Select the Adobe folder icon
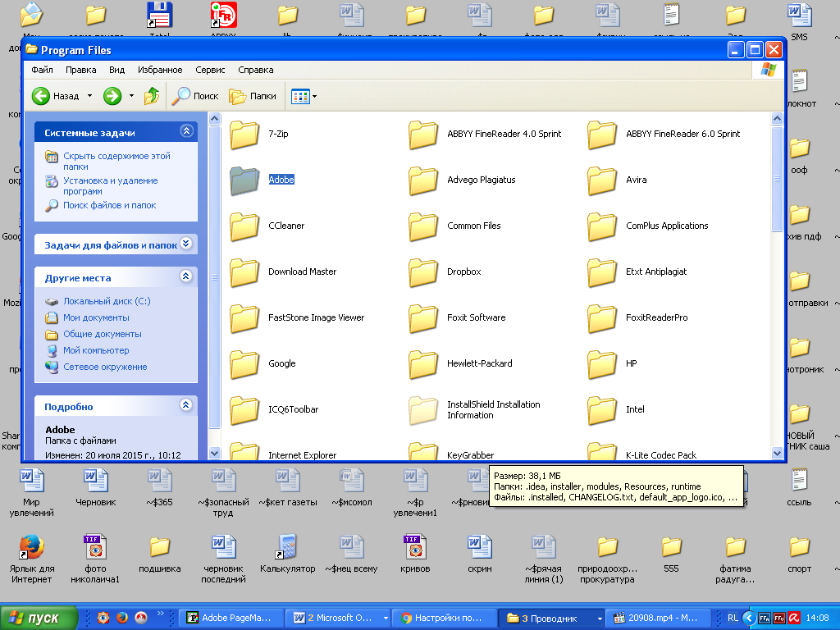This screenshot has height=630, width=840. 244,180
